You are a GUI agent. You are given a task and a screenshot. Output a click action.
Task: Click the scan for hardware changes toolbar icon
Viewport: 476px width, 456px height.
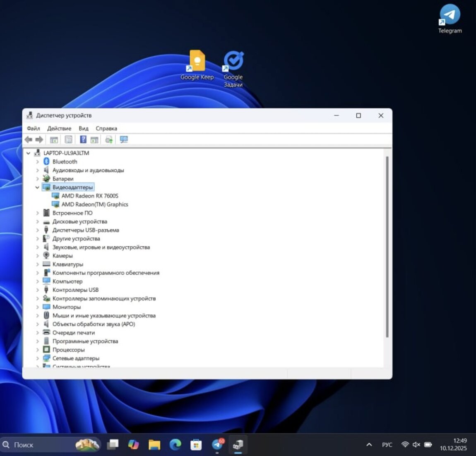point(124,140)
